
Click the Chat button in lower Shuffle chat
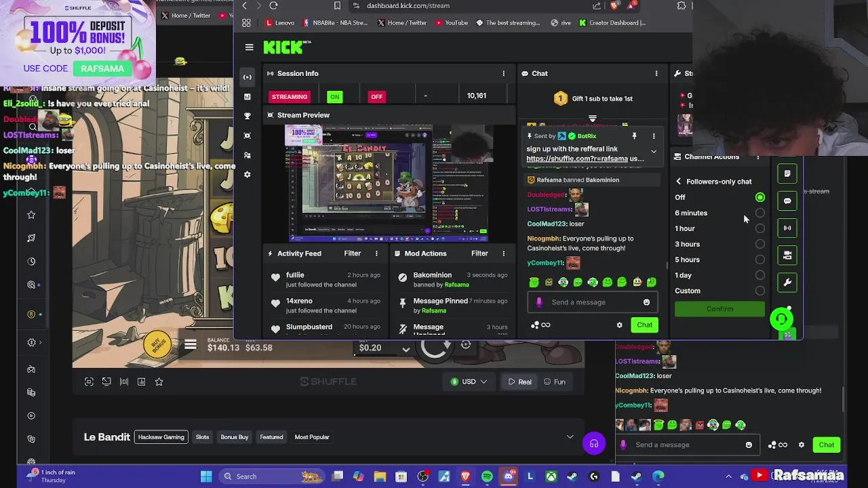pyautogui.click(x=826, y=445)
